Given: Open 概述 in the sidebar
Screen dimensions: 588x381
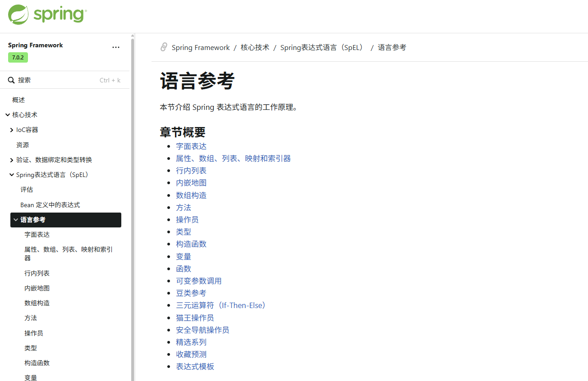Looking at the screenshot, I should (x=18, y=100).
